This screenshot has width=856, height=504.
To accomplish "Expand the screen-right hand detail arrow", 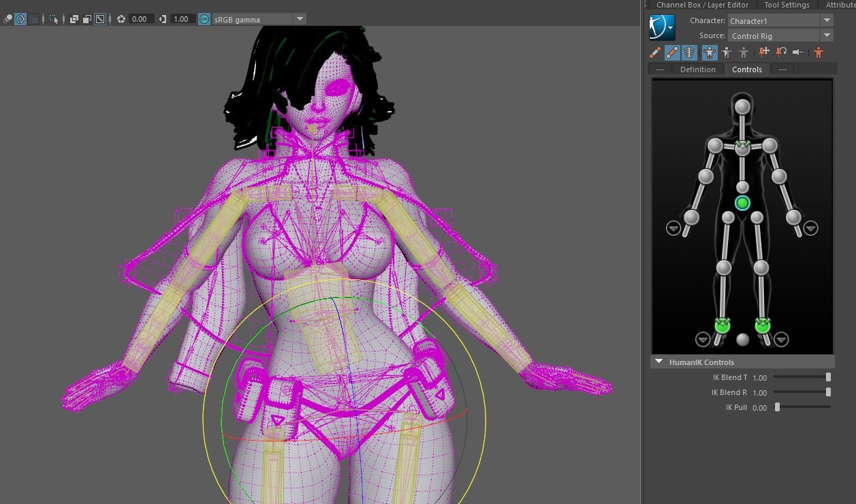I will [x=810, y=229].
